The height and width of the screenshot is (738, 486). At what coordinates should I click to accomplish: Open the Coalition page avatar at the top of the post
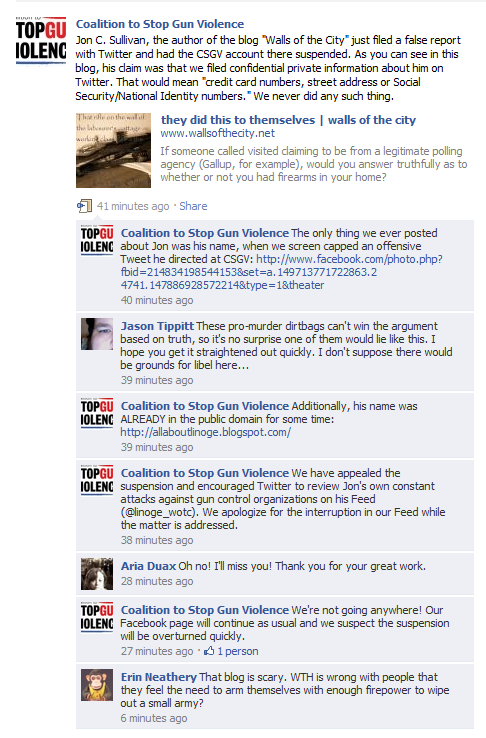(x=40, y=40)
